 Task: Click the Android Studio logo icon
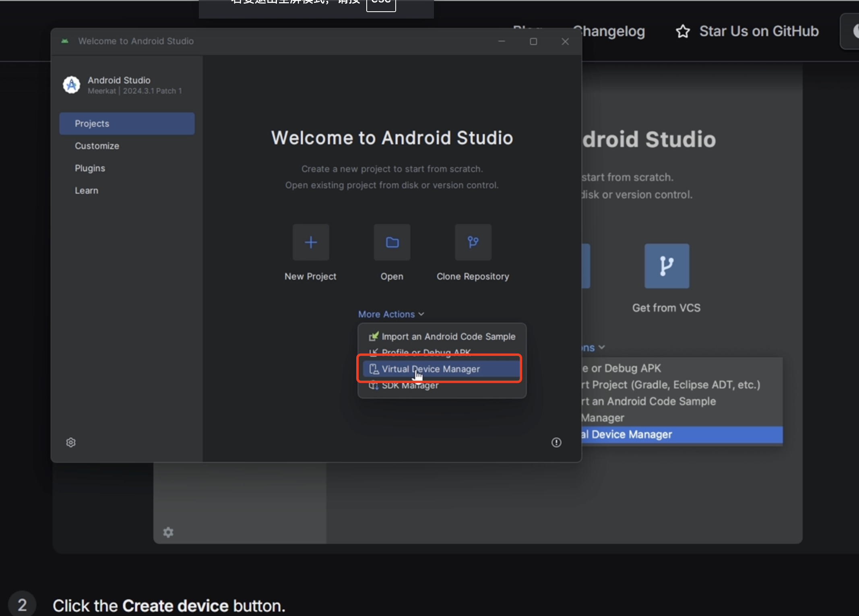pyautogui.click(x=72, y=85)
